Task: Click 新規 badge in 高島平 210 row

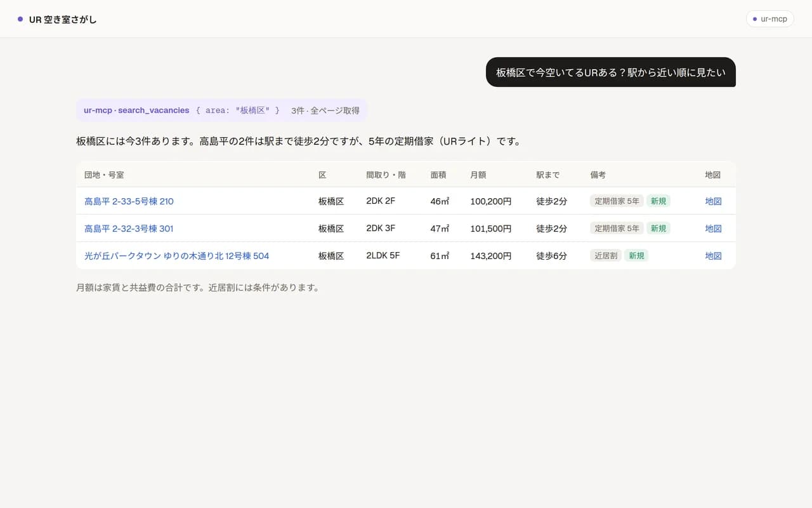Action: (x=658, y=201)
